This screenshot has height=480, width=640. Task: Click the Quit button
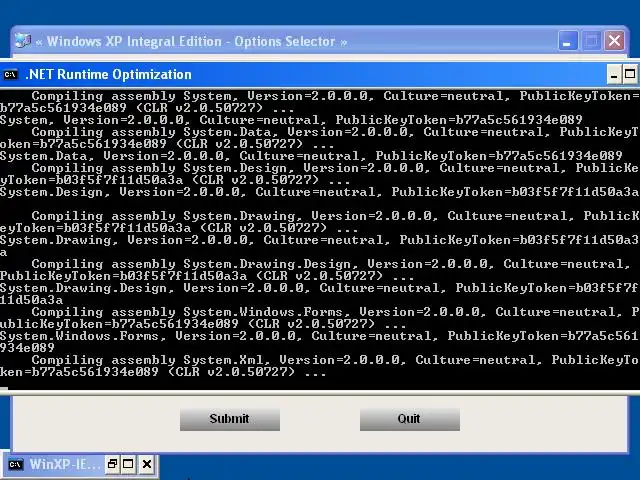[x=410, y=419]
